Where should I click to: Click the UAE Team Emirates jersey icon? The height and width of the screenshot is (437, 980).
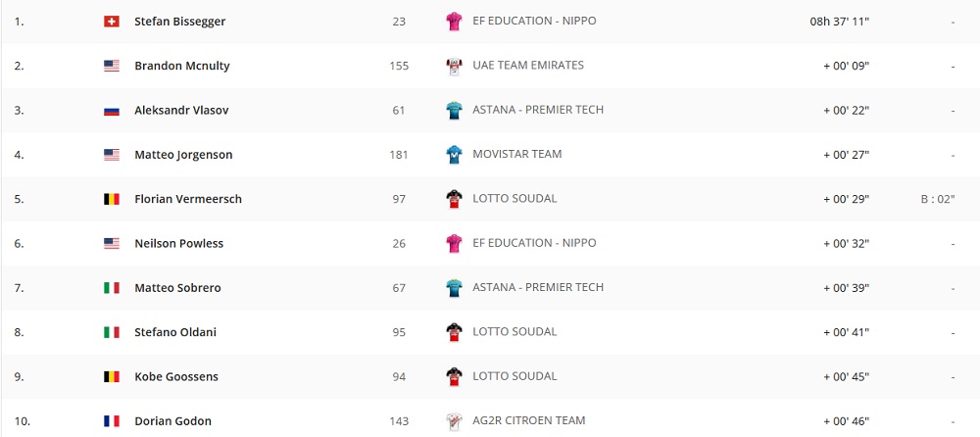[x=454, y=67]
